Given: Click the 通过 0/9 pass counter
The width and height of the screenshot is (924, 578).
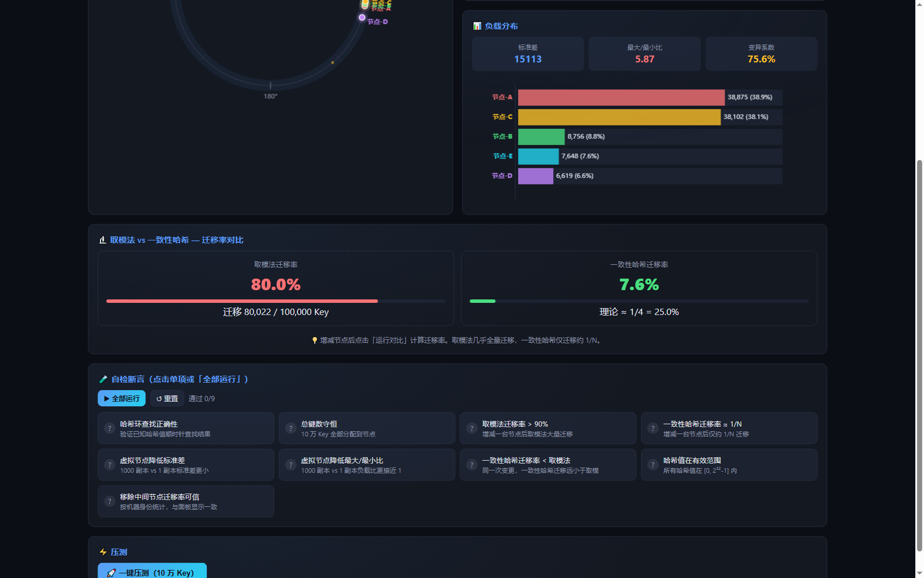Looking at the screenshot, I should tap(202, 399).
